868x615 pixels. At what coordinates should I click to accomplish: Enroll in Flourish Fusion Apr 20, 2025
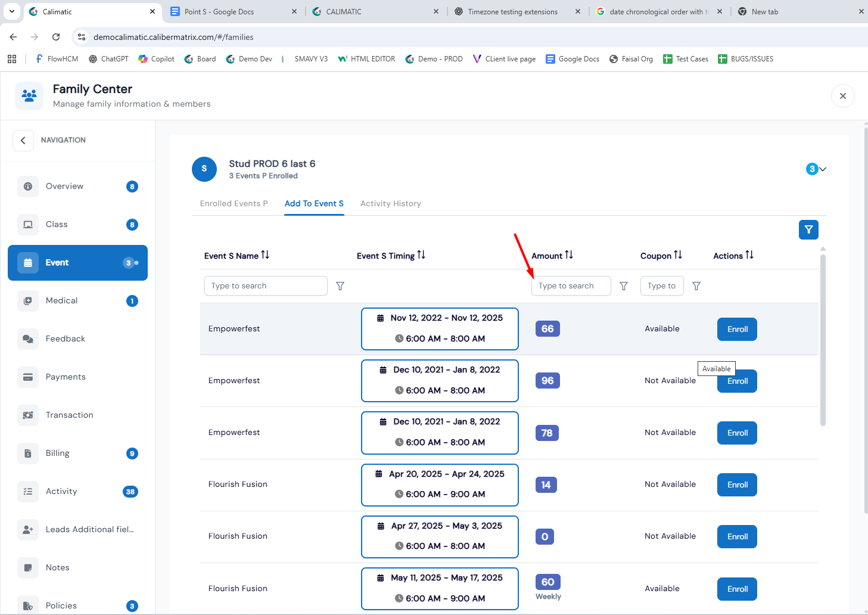[737, 485]
